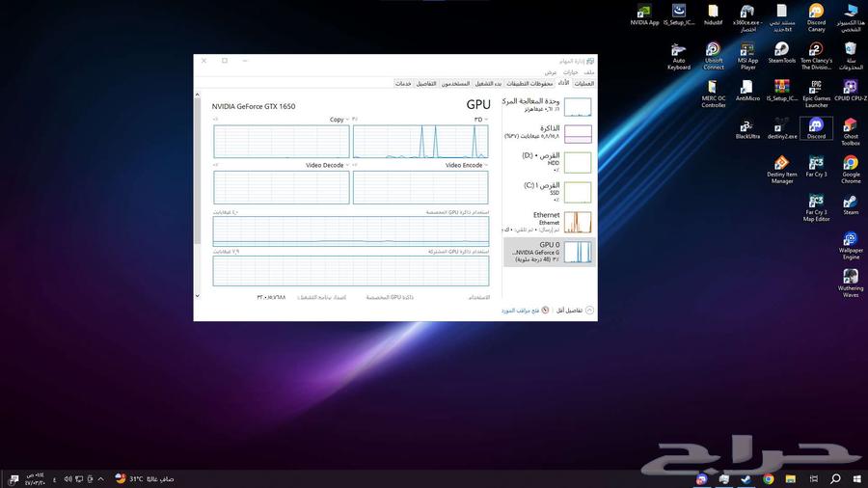Select the GPU 0 entry in the performance sidebar

coord(549,253)
